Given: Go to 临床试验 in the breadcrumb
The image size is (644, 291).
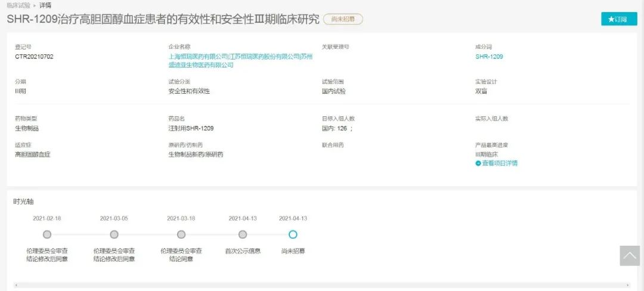Looking at the screenshot, I should point(18,5).
